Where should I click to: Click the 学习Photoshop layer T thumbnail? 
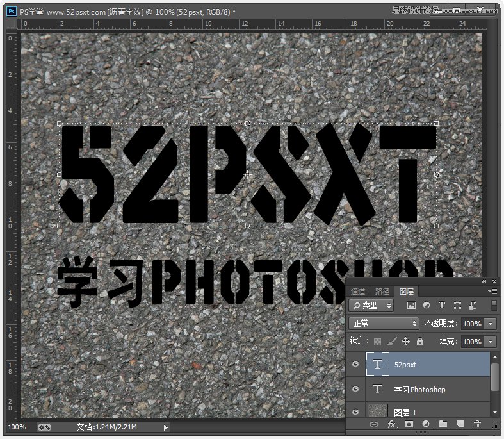click(377, 389)
